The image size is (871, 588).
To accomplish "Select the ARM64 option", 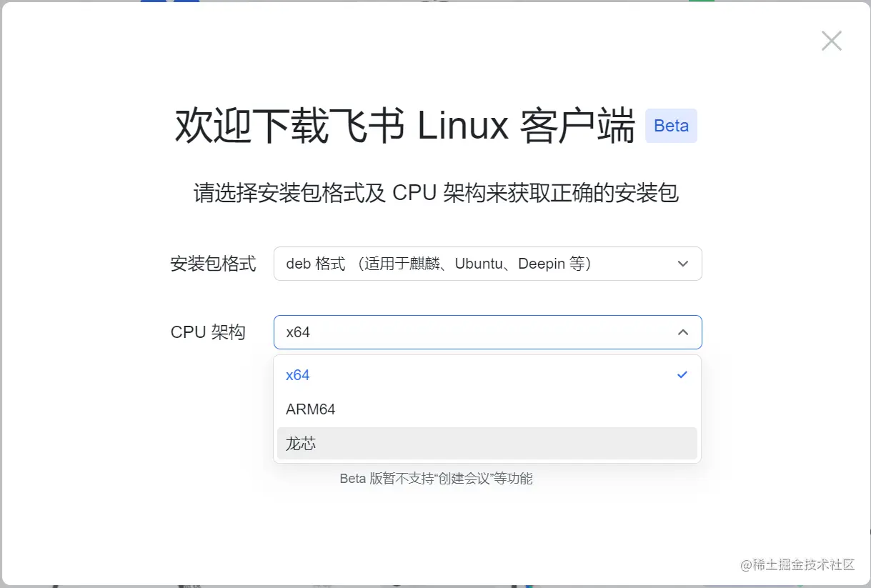I will pos(487,409).
